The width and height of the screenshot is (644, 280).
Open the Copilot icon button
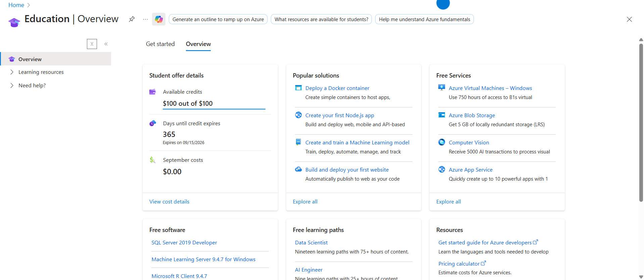click(x=159, y=19)
